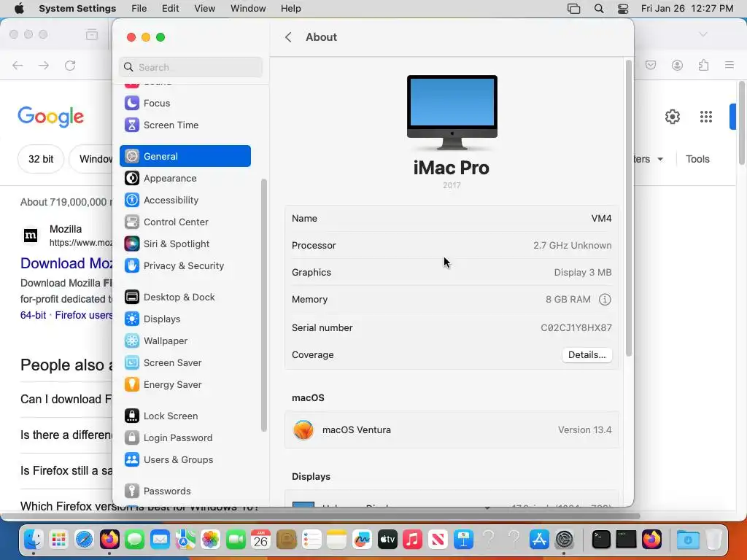Viewport: 747px width, 560px height.
Task: Expand "Is Firefox still a sa" question
Action: tap(66, 470)
